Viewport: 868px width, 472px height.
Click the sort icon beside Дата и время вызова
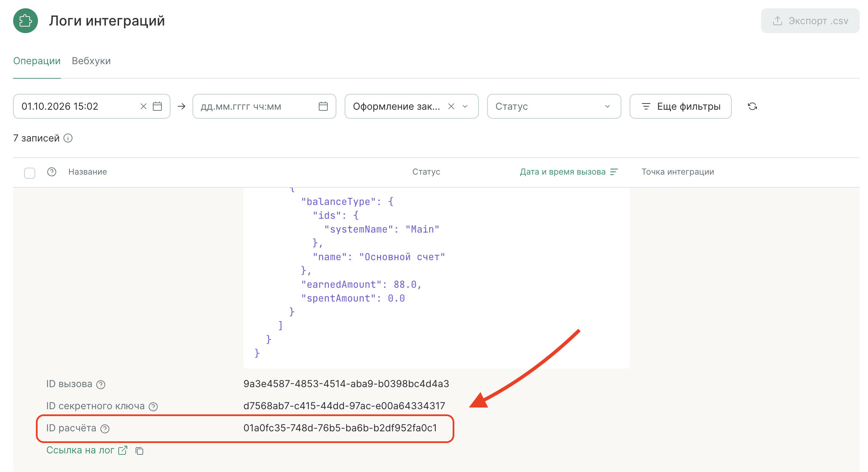pos(614,172)
